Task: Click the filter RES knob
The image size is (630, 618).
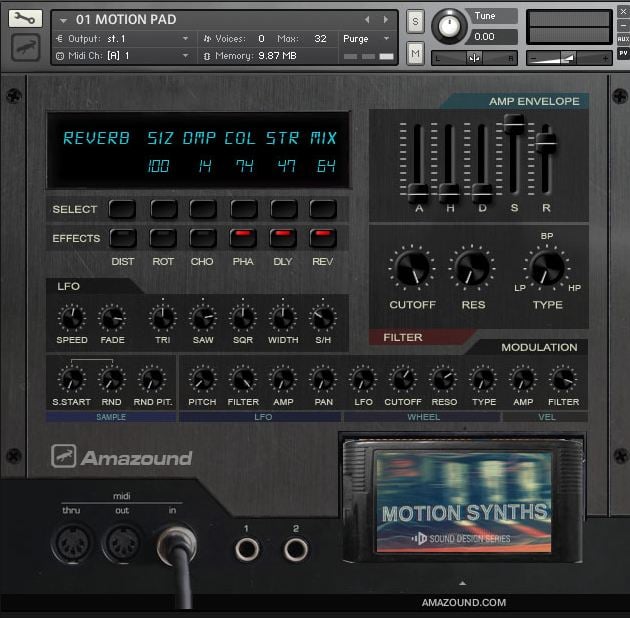Action: [x=472, y=268]
